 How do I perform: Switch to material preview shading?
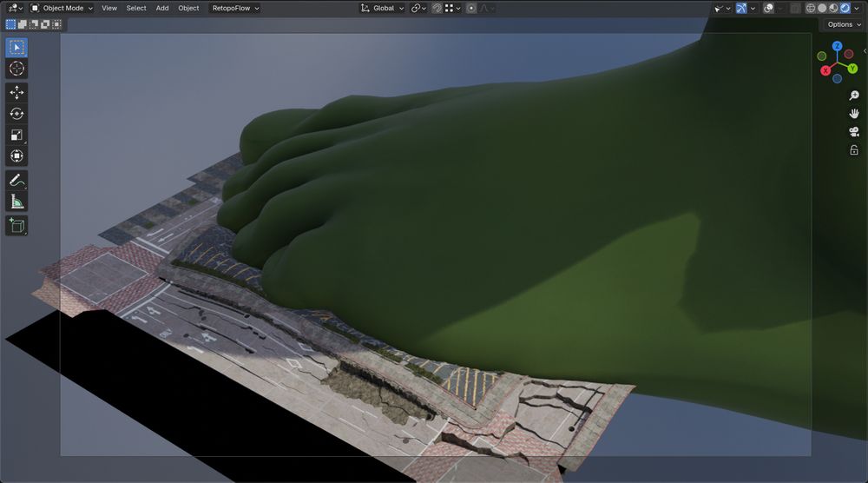pos(833,9)
